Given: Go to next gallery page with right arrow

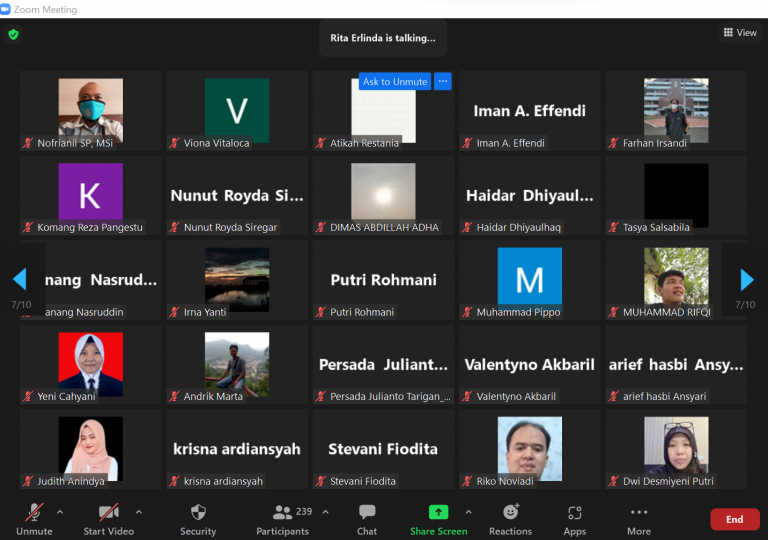Looking at the screenshot, I should pos(747,279).
